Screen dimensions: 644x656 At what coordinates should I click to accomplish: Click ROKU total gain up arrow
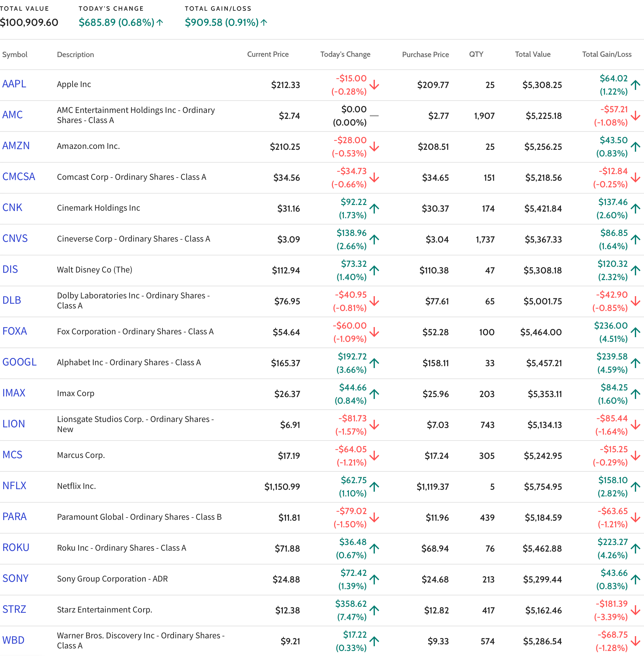(x=635, y=548)
